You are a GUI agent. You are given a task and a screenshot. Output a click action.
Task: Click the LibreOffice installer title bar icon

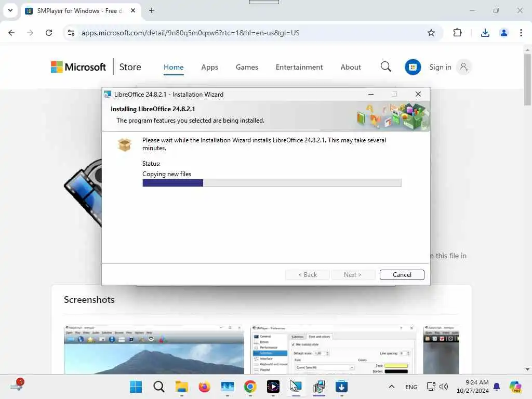tap(108, 95)
